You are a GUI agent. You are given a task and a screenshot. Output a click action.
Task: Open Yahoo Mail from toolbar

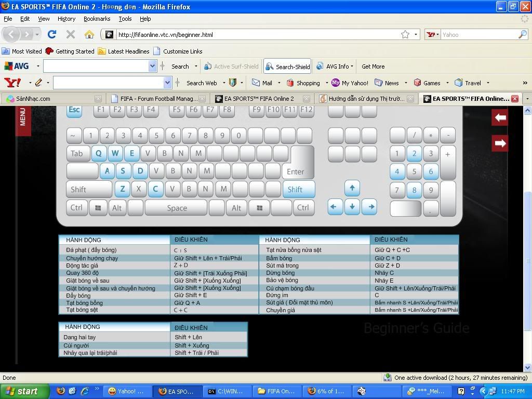[262, 83]
